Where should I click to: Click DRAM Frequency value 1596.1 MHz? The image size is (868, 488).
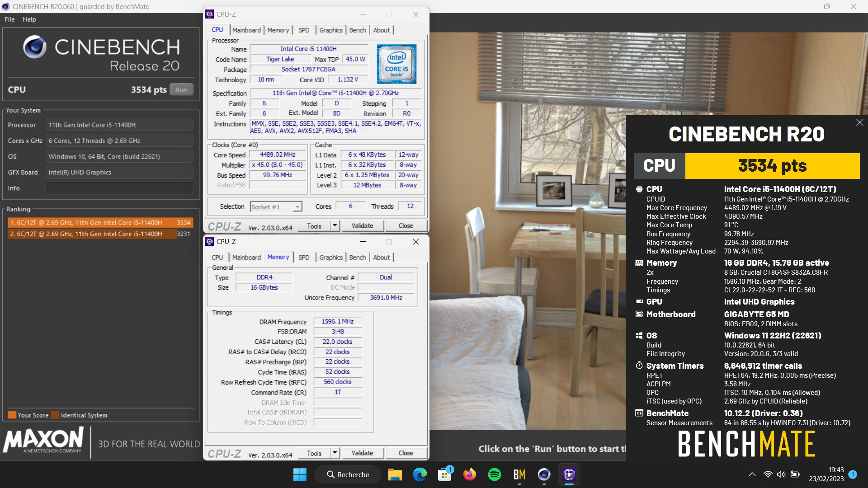pyautogui.click(x=338, y=321)
